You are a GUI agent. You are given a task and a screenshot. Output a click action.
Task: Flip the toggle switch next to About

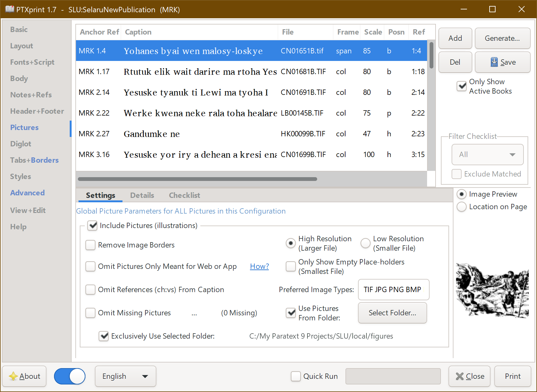click(69, 376)
